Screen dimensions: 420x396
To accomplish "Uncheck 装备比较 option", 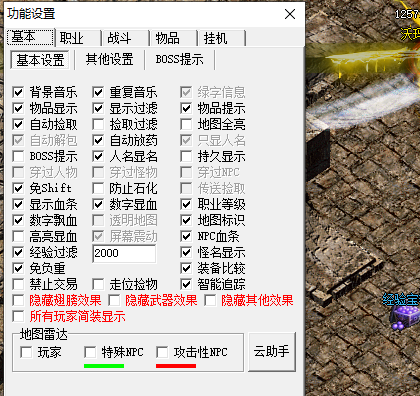I will click(x=186, y=268).
